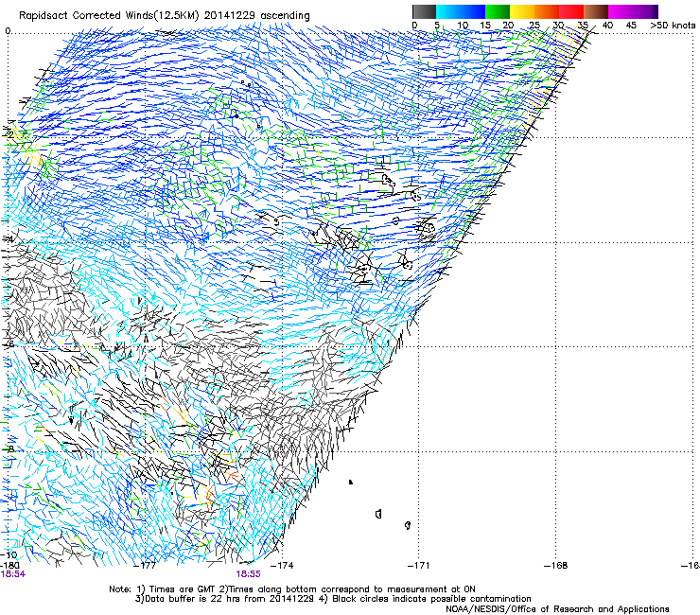The image size is (700, 615).
Task: Select the dark purple 45-50 legend swatch
Action: tap(645, 11)
